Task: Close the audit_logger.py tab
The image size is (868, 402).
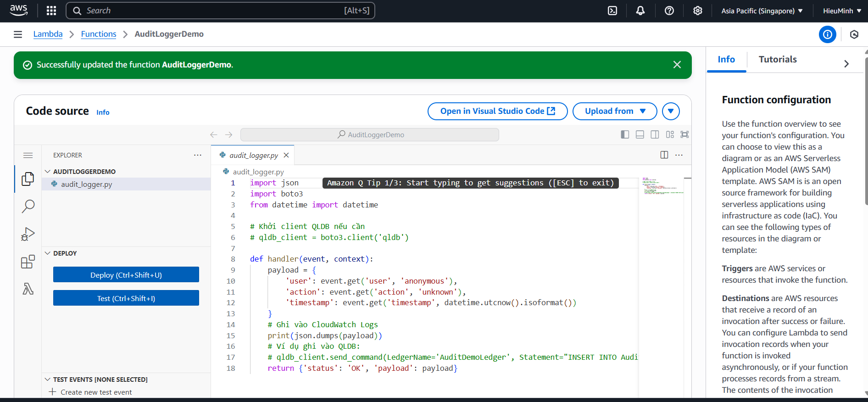Action: pyautogui.click(x=286, y=155)
